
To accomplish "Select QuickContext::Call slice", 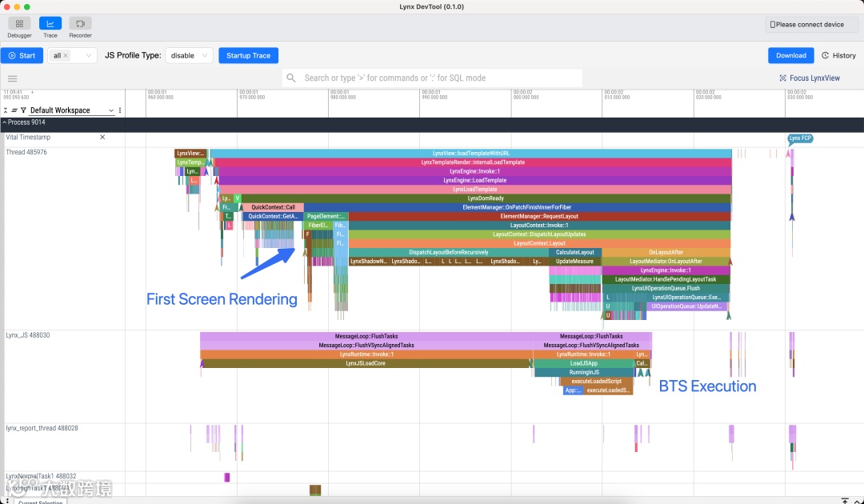I will pos(273,207).
